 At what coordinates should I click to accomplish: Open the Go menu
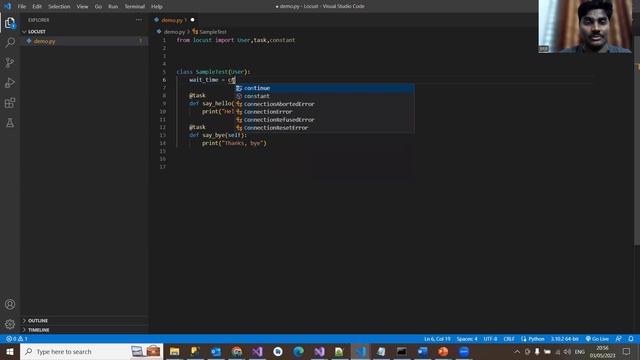(x=98, y=7)
